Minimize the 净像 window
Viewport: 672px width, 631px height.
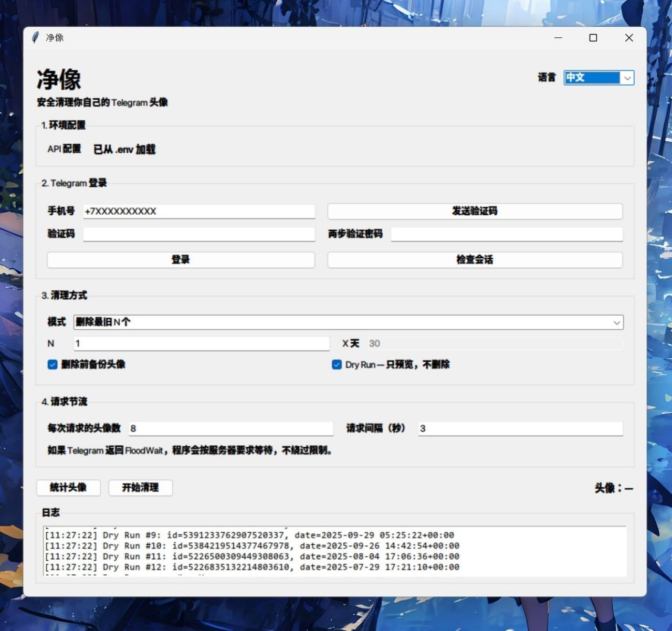tap(558, 38)
